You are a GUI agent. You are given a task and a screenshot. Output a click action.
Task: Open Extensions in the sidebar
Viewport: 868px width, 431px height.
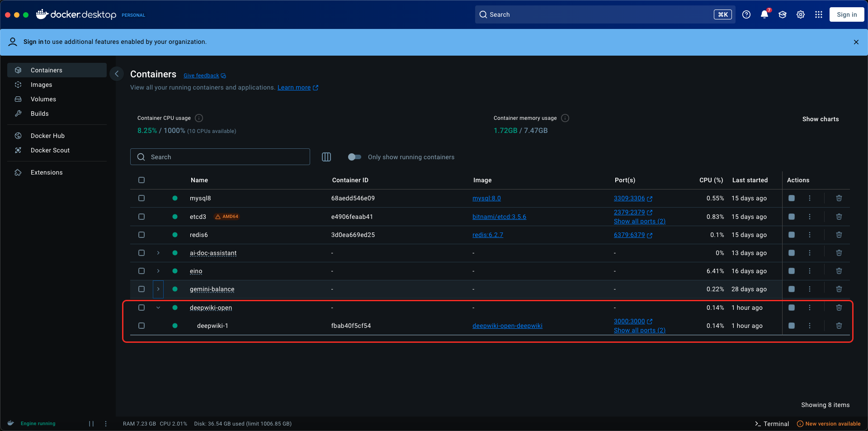[x=57, y=172]
